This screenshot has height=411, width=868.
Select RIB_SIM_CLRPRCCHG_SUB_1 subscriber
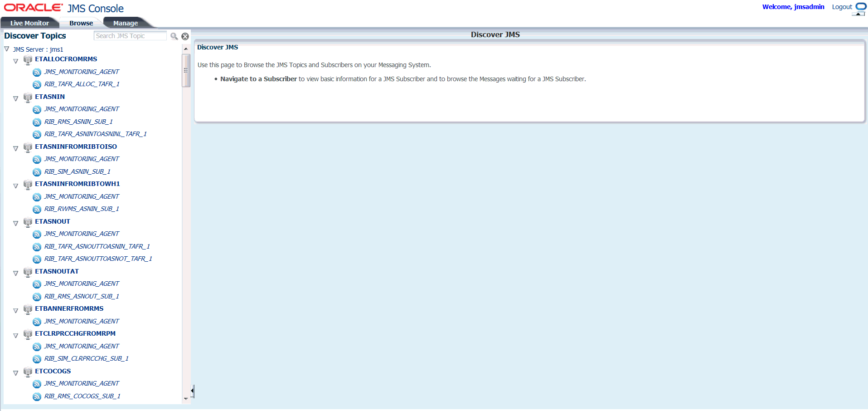coord(86,358)
